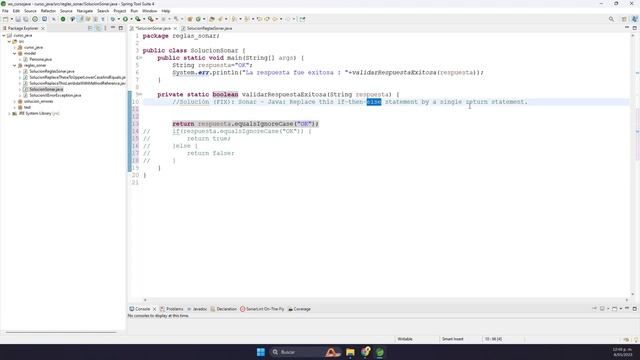640x360 pixels.
Task: Open the Window menu
Action: tap(149, 11)
